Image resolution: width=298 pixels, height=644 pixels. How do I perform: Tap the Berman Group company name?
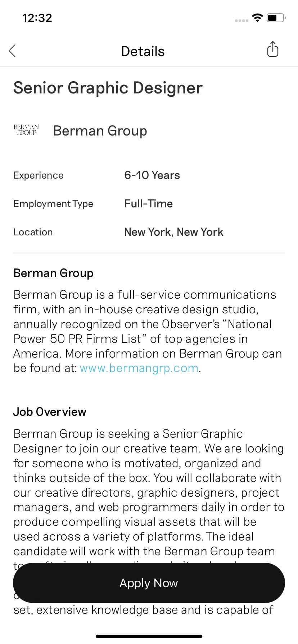pos(100,131)
